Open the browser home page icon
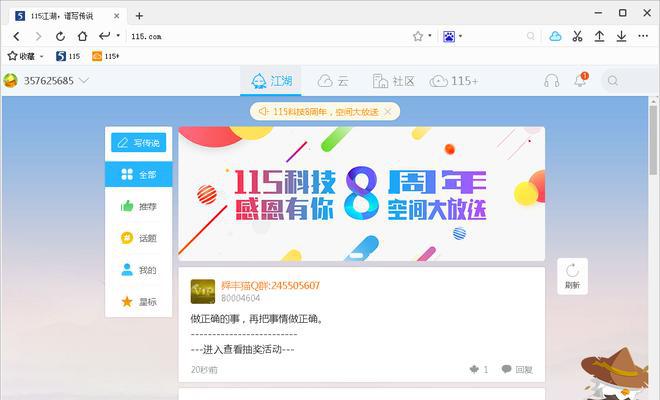This screenshot has width=660, height=400. tap(82, 36)
